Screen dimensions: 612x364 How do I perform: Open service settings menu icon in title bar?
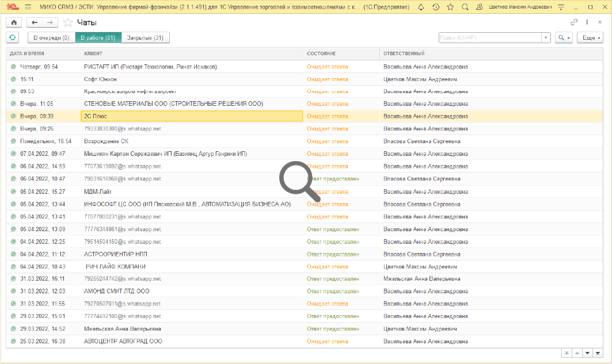coord(561,7)
